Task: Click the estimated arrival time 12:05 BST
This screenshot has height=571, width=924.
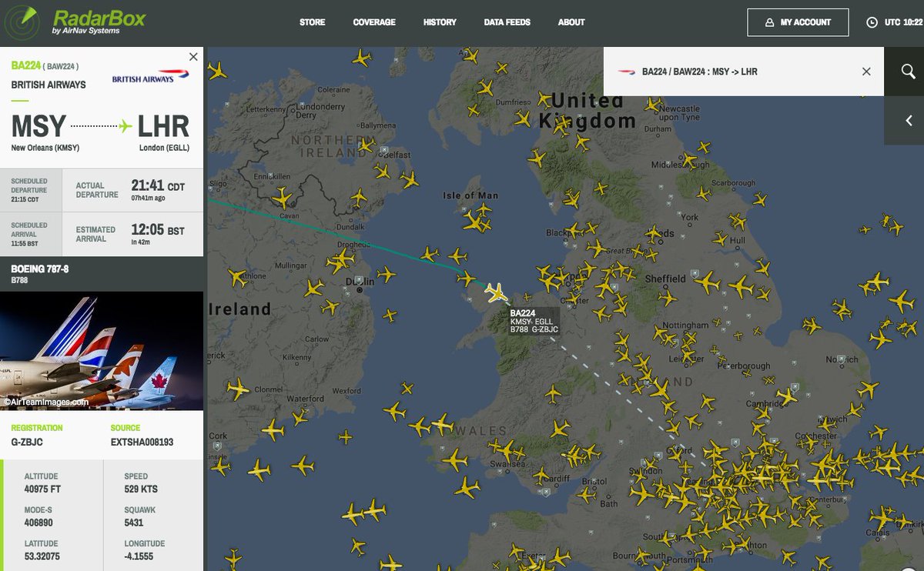Action: 158,230
